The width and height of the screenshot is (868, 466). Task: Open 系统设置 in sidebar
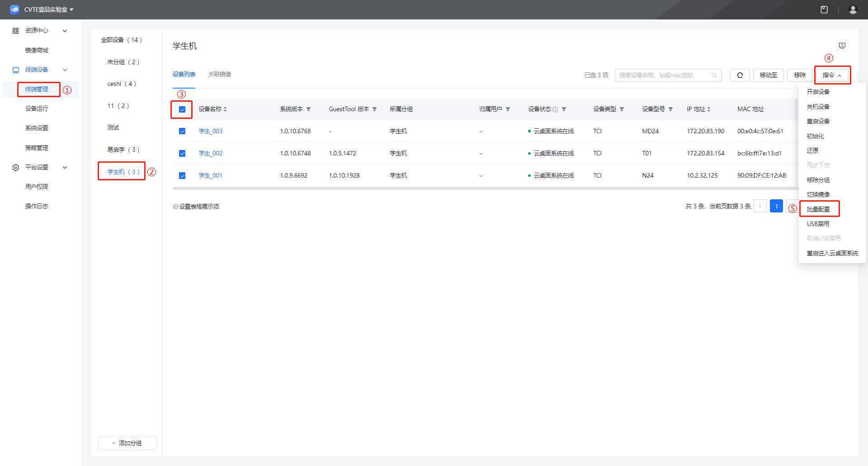click(x=37, y=128)
